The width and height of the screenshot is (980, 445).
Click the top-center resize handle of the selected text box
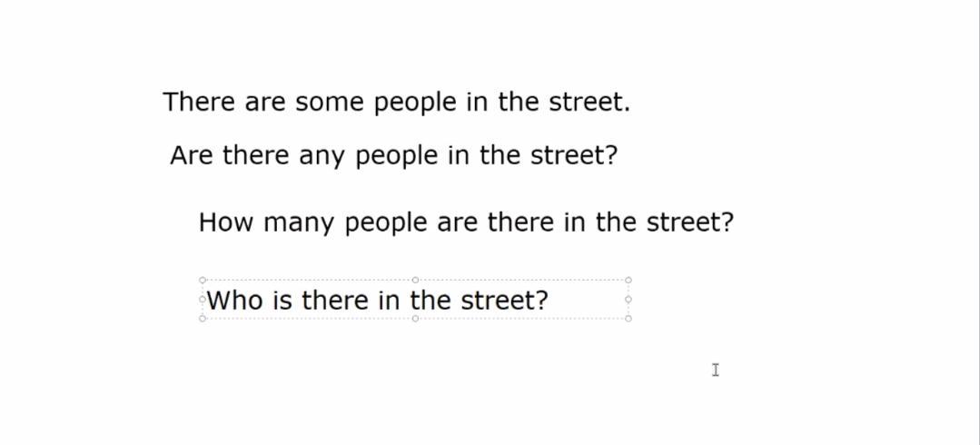pos(415,281)
